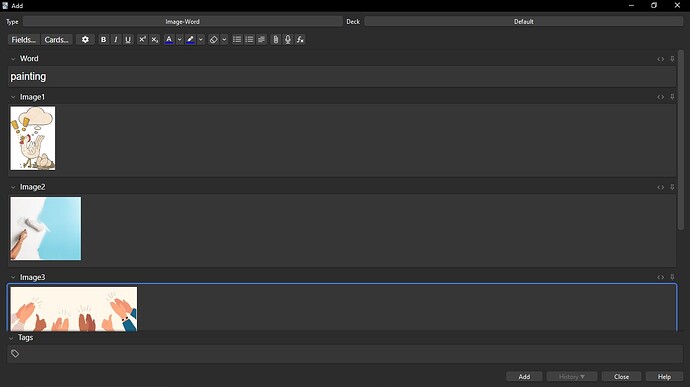Click the Close button

pos(621,376)
